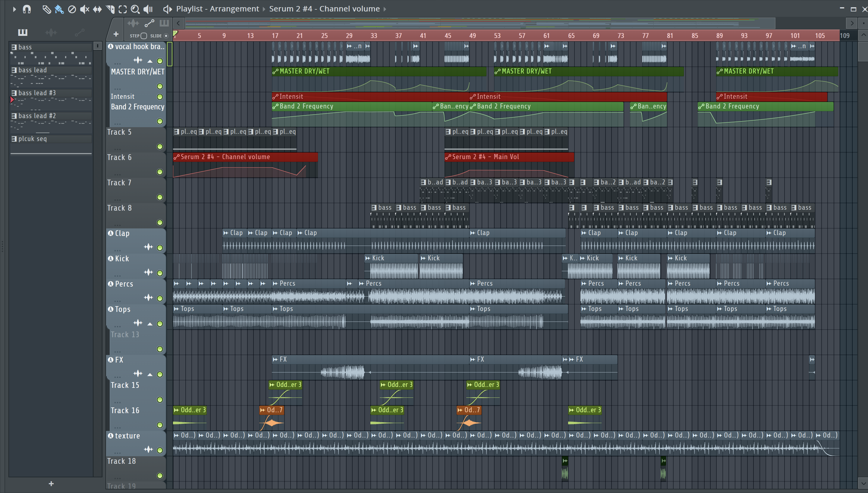This screenshot has height=493, width=868.
Task: Mute the vocal hook bra.. track
Action: 160,61
